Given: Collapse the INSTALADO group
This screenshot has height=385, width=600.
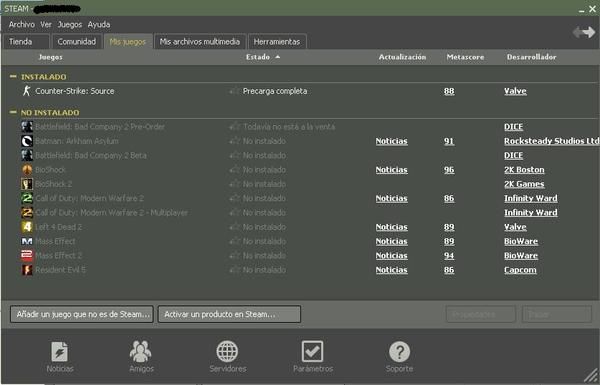Looking at the screenshot, I should 13,77.
